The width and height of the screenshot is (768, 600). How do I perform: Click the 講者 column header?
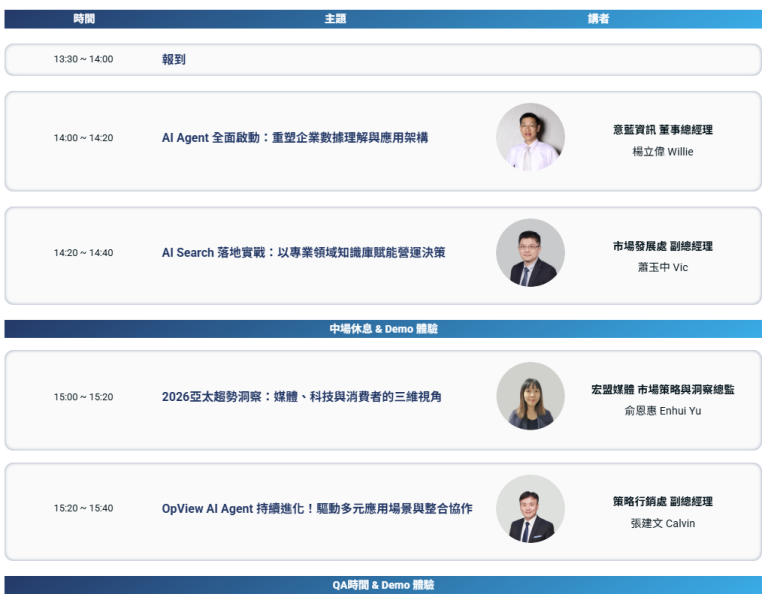[598, 19]
